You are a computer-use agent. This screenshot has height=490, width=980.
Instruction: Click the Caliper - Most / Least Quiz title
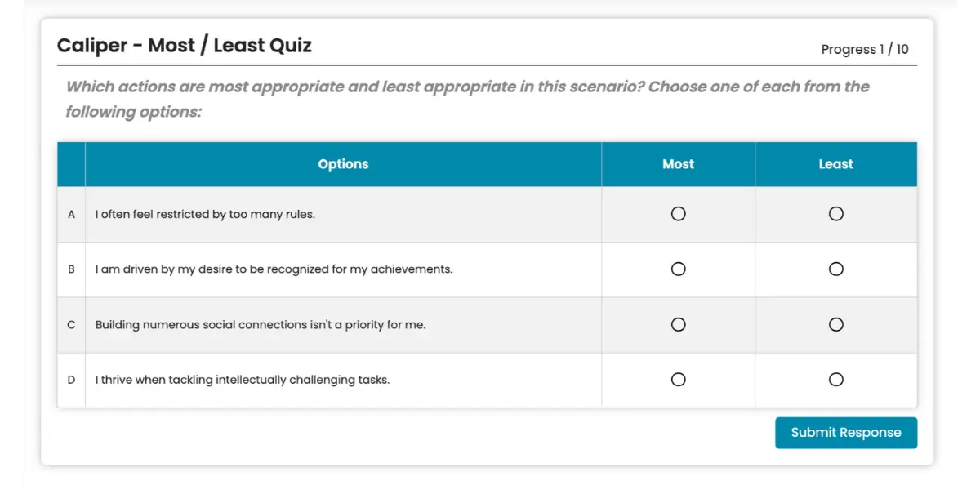[185, 46]
